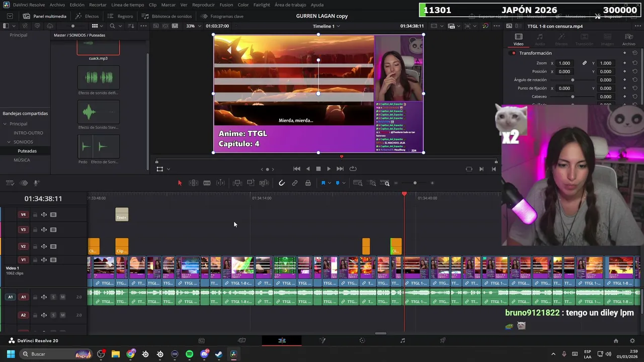Click the microphone voiceover icon above tracks

click(36, 183)
